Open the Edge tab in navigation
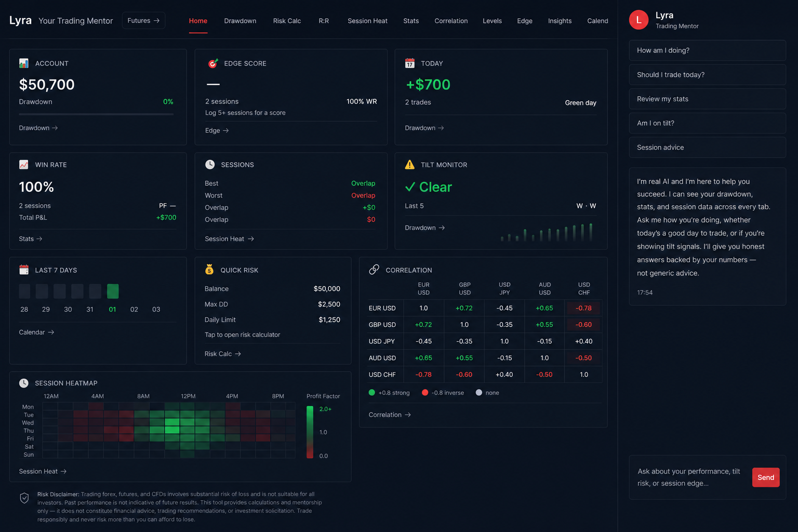The width and height of the screenshot is (798, 532). coord(525,21)
